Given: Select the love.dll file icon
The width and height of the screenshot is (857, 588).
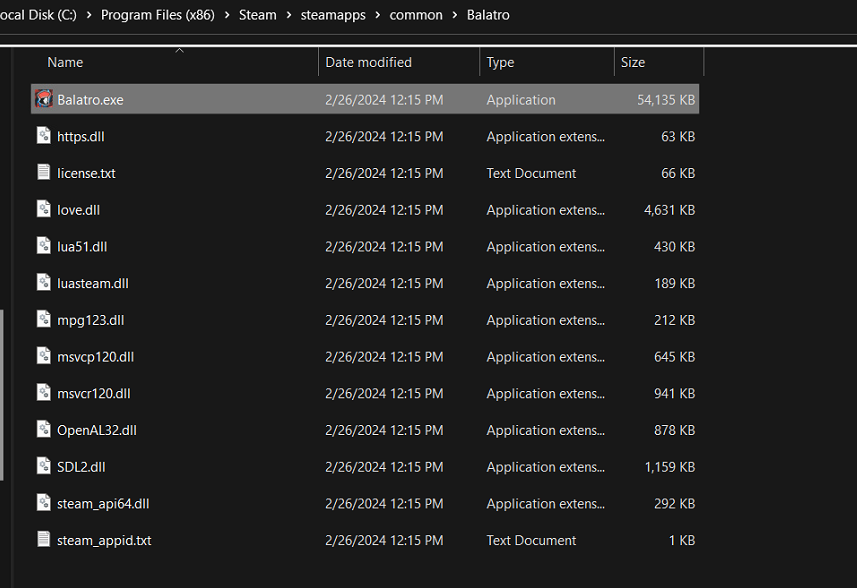Looking at the screenshot, I should click(43, 210).
